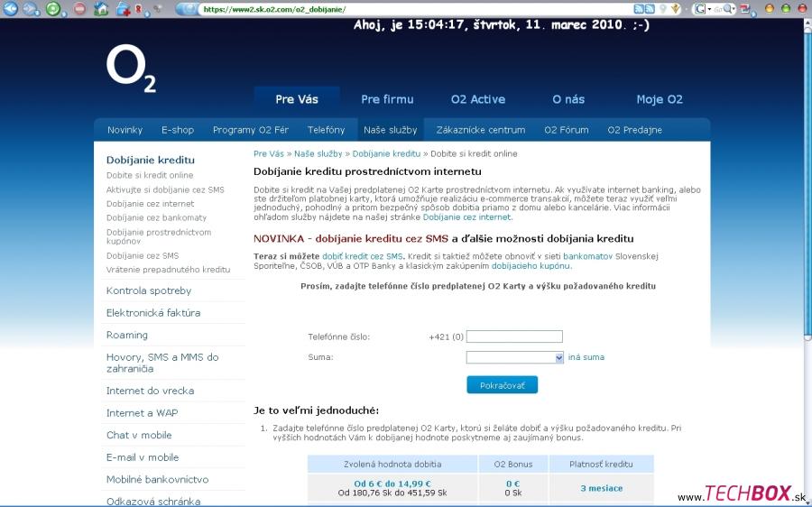Click the Pokračovať button
This screenshot has height=507, width=812.
(503, 385)
